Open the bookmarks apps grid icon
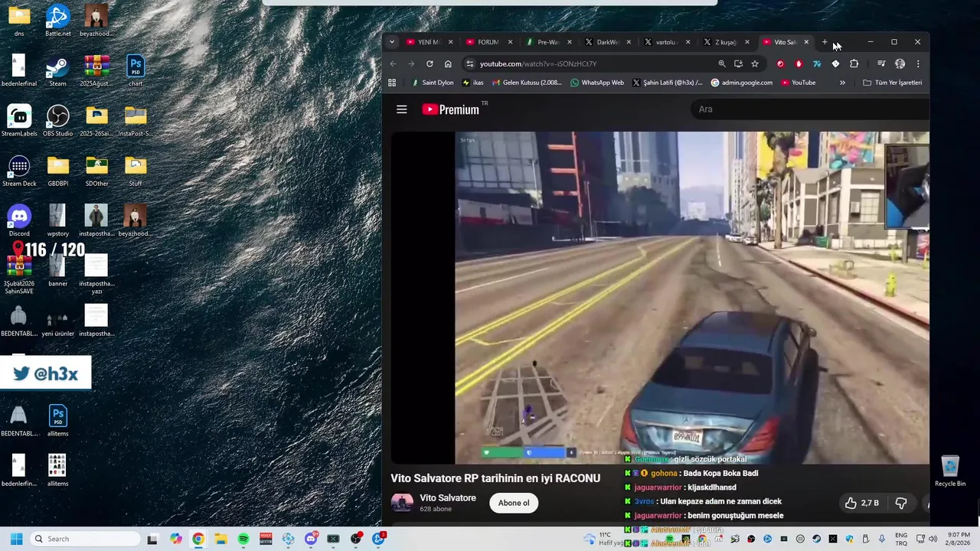 coord(392,83)
